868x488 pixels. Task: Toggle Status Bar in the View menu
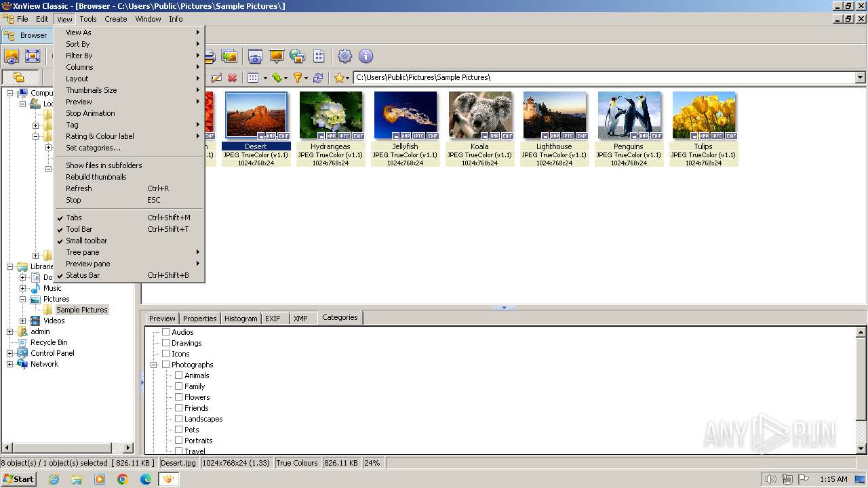(x=129, y=275)
